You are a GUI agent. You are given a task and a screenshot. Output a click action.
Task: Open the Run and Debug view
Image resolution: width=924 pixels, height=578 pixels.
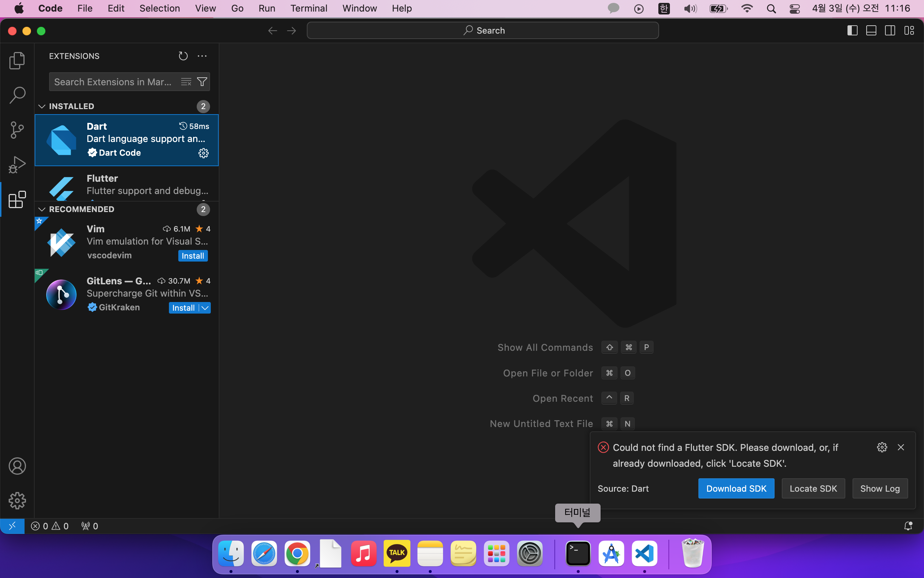click(17, 165)
